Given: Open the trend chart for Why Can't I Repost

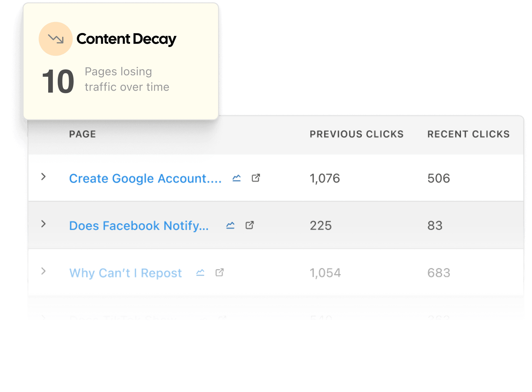Looking at the screenshot, I should coord(200,272).
